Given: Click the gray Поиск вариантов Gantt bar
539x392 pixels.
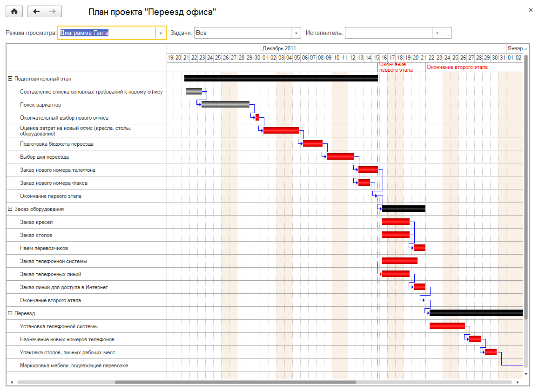Looking at the screenshot, I should (225, 104).
